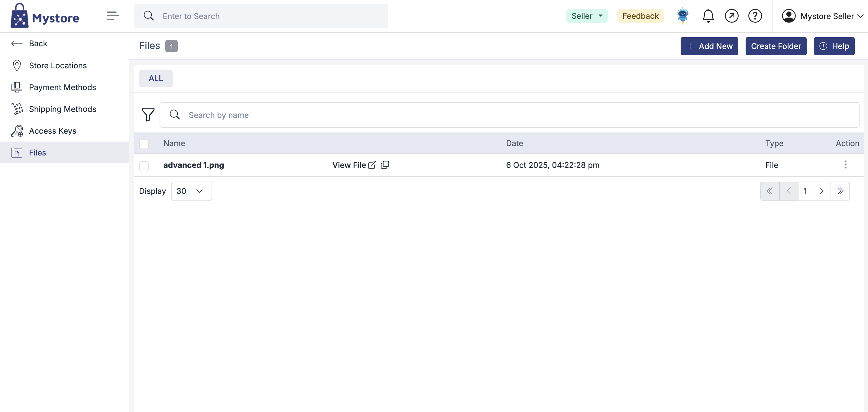The height and width of the screenshot is (412, 868).
Task: Go to Shipping Methods in the sidebar
Action: pyautogui.click(x=62, y=109)
